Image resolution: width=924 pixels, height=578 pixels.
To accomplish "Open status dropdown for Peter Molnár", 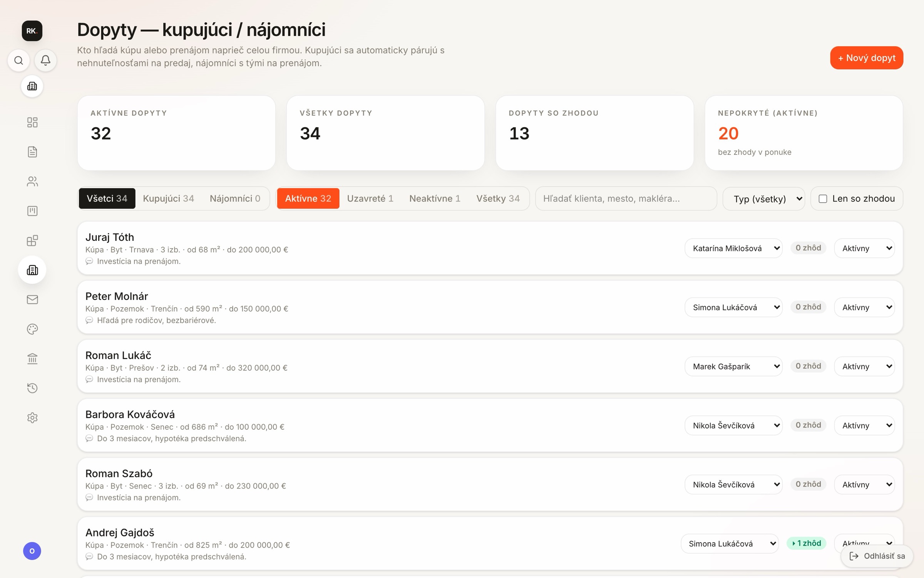I will 864,307.
